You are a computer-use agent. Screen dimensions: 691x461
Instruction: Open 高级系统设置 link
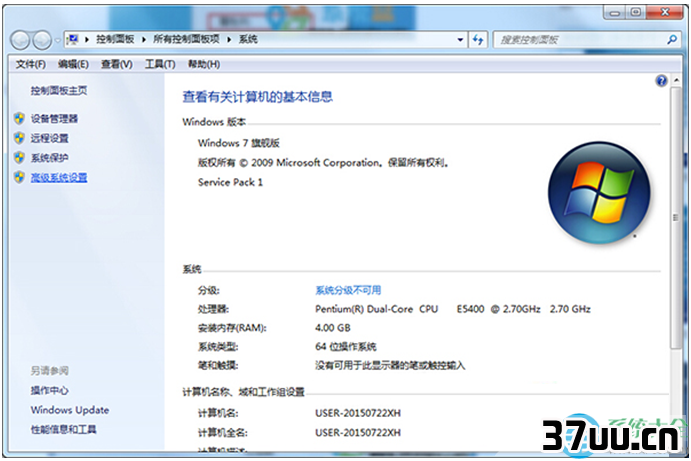59,178
